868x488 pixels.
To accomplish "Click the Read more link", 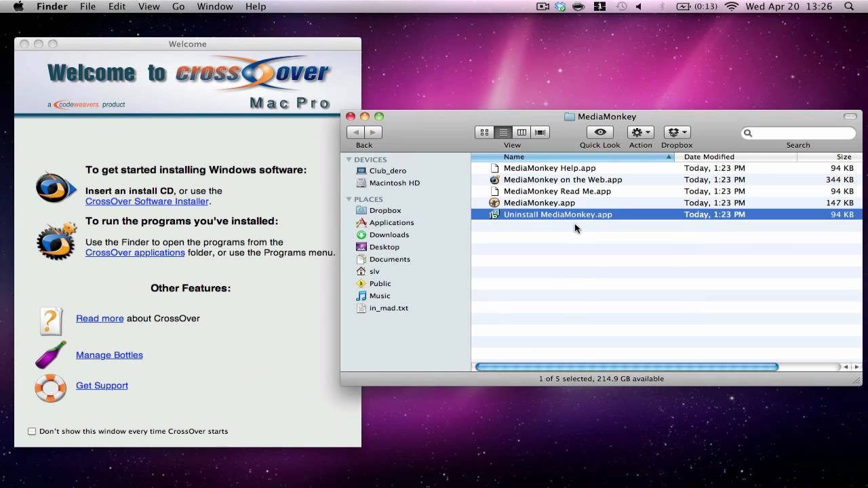I will point(100,318).
